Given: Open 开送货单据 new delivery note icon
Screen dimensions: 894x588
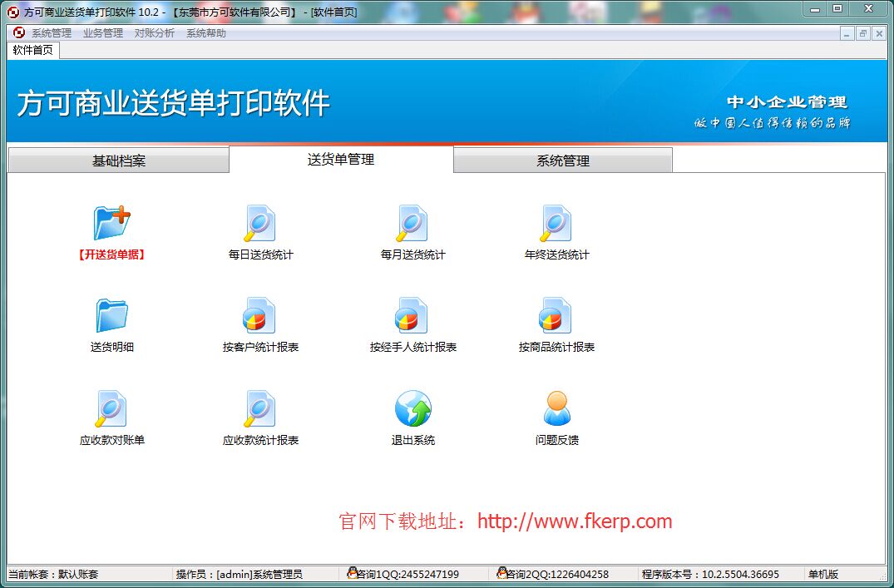Looking at the screenshot, I should point(111,223).
